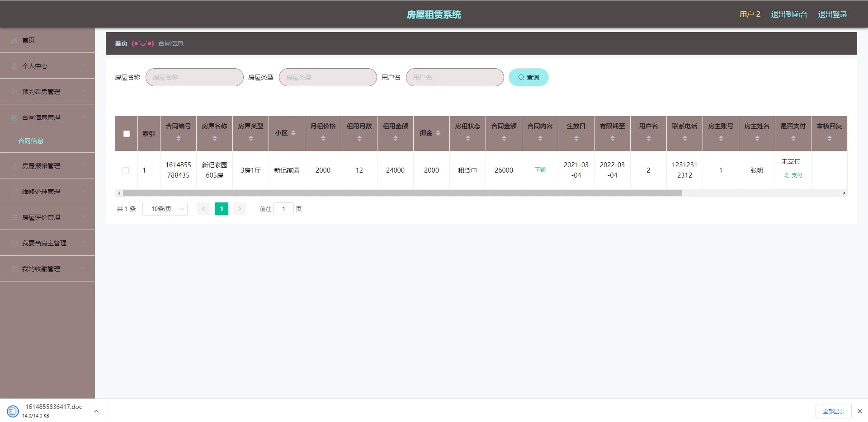
Task: Click the contract number 1614855788435 cell
Action: point(179,170)
